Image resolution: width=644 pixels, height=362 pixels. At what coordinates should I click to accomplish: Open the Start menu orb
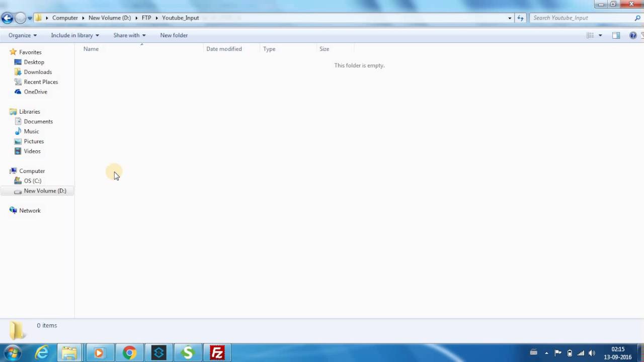click(13, 352)
